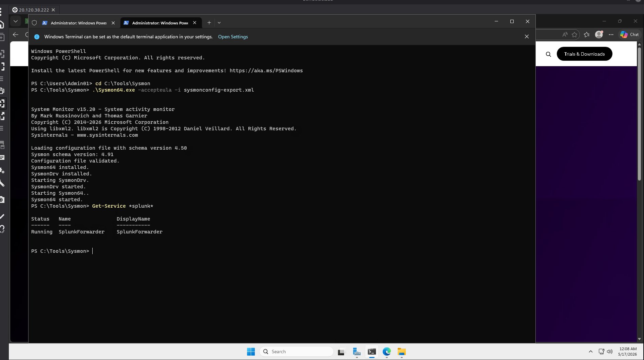The image size is (644, 360).
Task: Click Trials & Downloads button
Action: [584, 54]
